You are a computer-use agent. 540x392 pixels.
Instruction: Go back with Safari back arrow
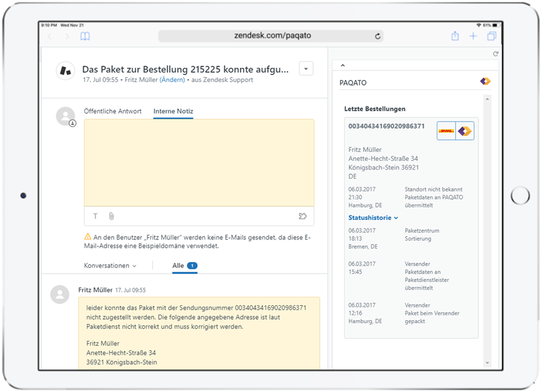tap(49, 36)
